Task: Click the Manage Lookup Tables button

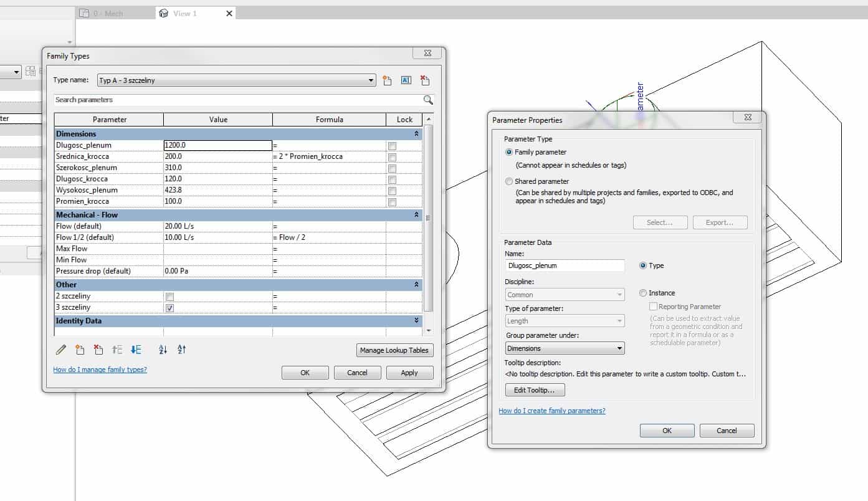Action: (x=394, y=350)
